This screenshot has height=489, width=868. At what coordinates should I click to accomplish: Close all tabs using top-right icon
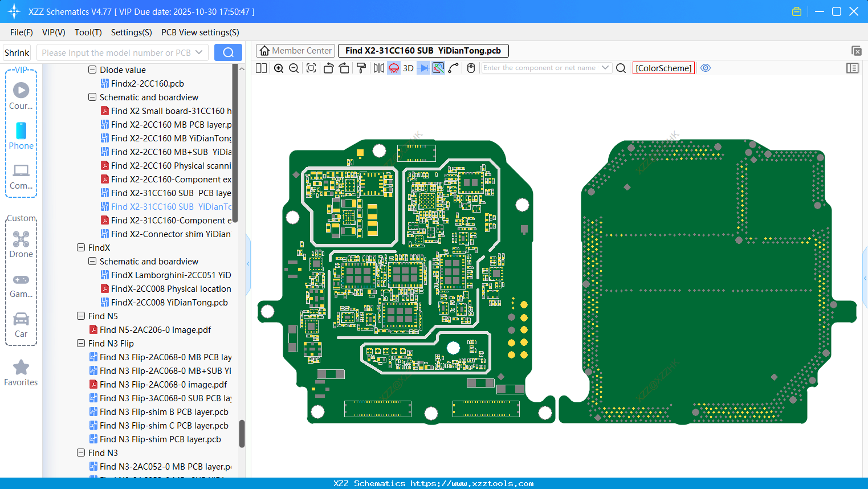[856, 51]
